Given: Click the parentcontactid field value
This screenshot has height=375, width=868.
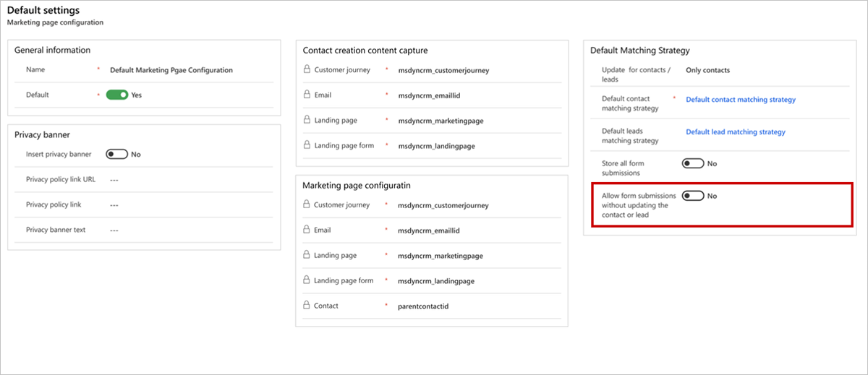Looking at the screenshot, I should coord(423,306).
